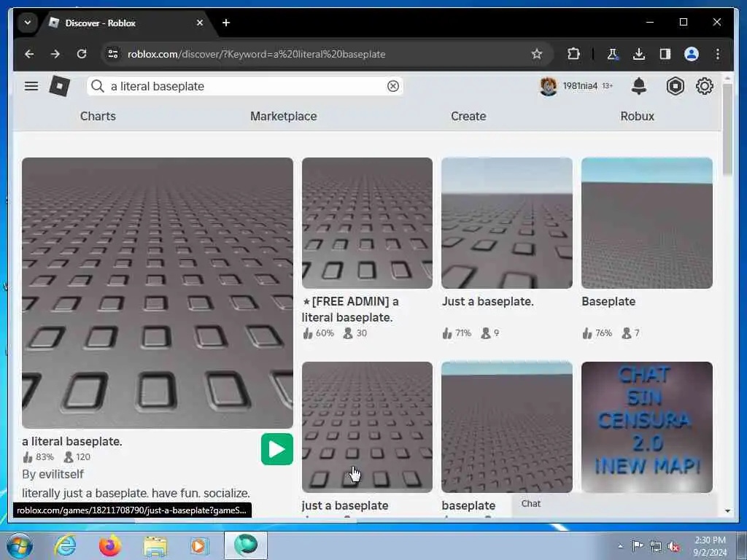
Task: Click the description literally just a baseplate text
Action: coord(136,494)
